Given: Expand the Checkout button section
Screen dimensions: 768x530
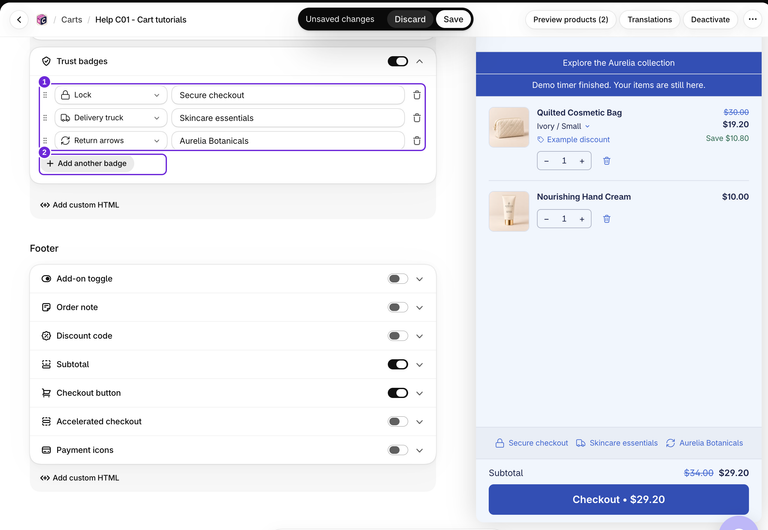Looking at the screenshot, I should pos(419,393).
